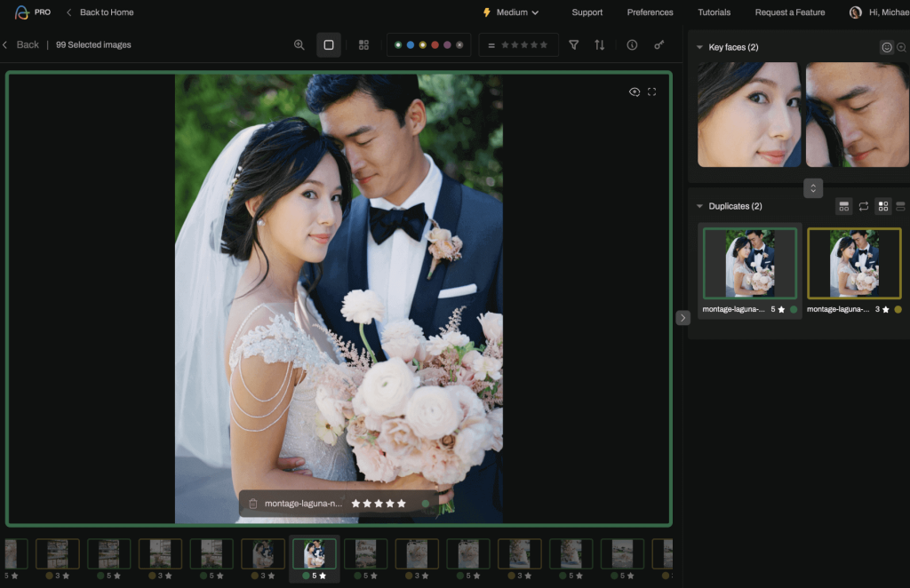
Task: Open the sort order control
Action: [598, 44]
